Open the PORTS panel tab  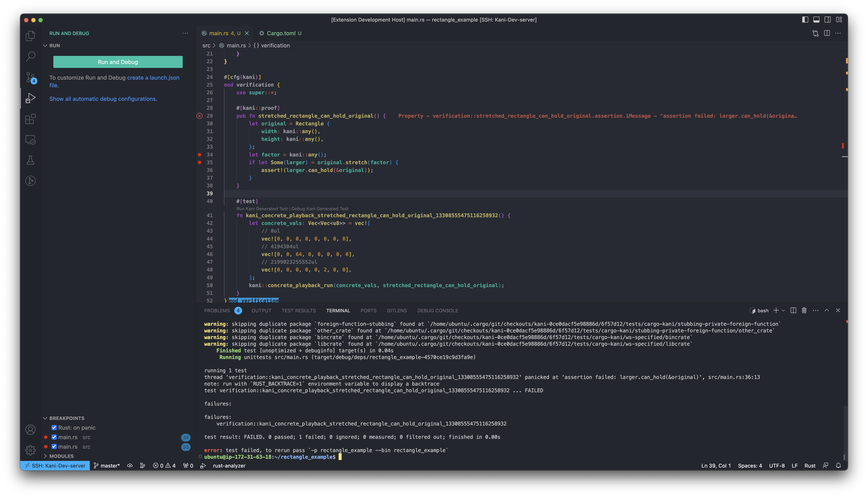[x=368, y=311]
